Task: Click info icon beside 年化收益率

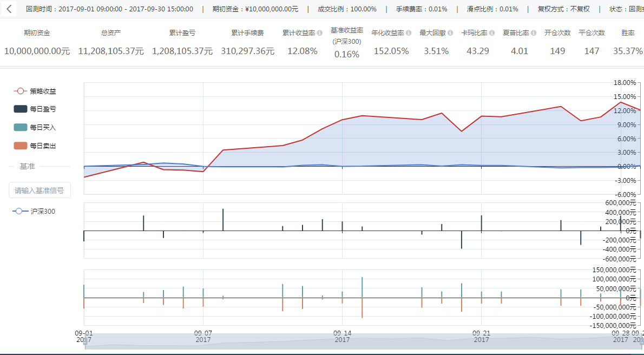Action: [409, 33]
